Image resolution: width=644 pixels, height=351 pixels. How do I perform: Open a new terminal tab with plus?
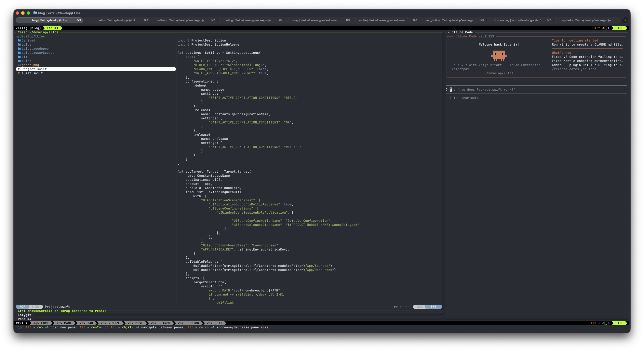pyautogui.click(x=625, y=20)
